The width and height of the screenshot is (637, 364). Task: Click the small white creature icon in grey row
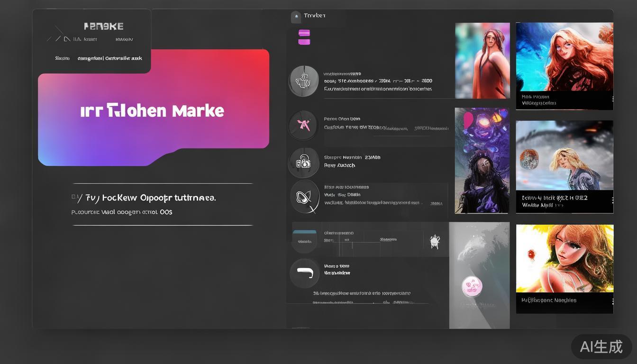click(434, 241)
